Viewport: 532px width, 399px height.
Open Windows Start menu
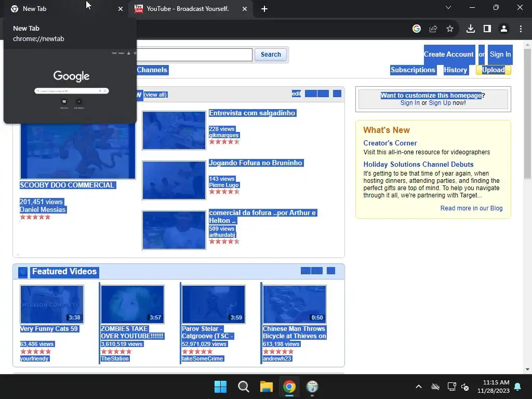pyautogui.click(x=220, y=387)
